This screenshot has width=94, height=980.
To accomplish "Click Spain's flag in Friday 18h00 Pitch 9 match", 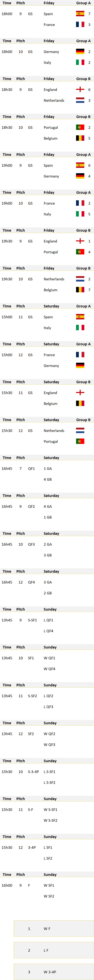I will (80, 14).
